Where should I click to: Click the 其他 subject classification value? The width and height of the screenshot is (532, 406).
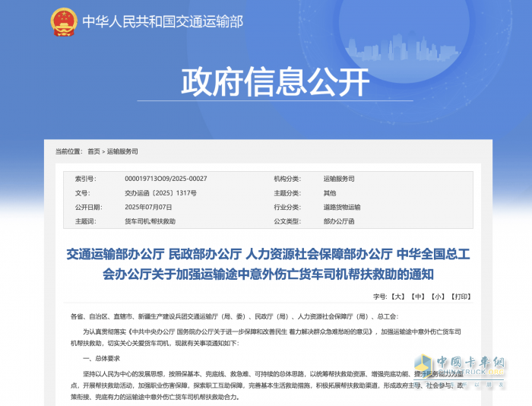330,193
